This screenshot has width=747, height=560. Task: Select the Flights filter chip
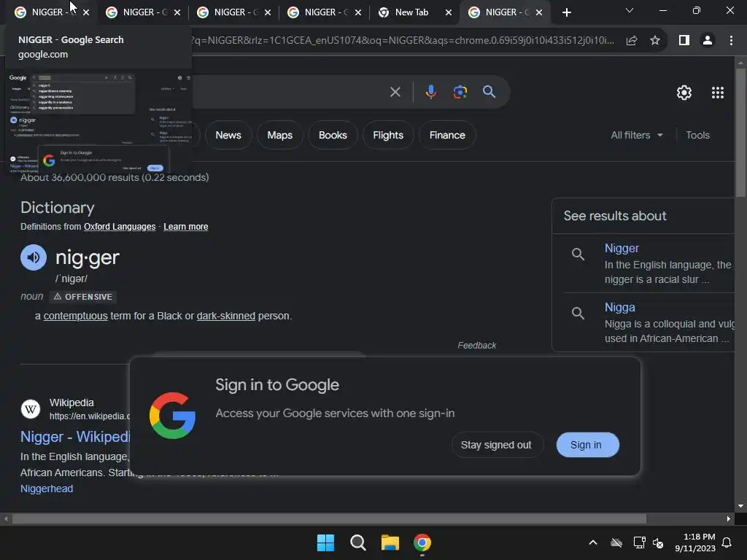pyautogui.click(x=388, y=135)
